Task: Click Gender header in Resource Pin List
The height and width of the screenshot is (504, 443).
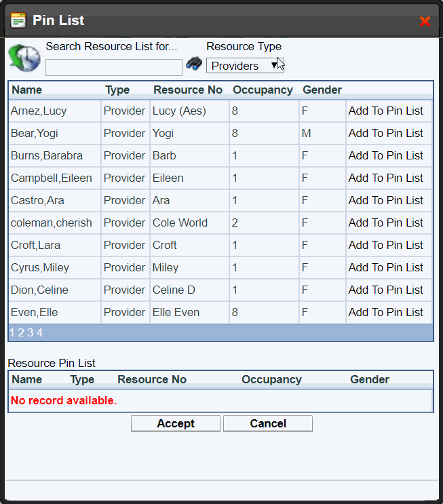Action: point(370,380)
